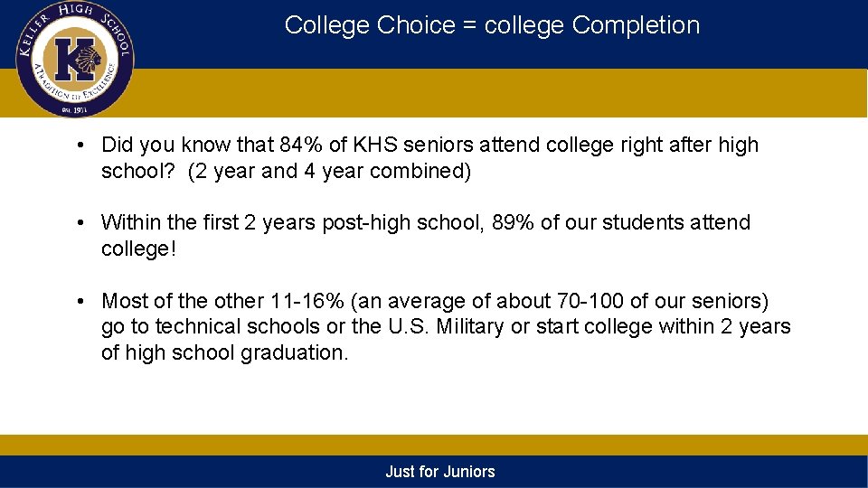Click the gold banner below the title

click(498, 93)
